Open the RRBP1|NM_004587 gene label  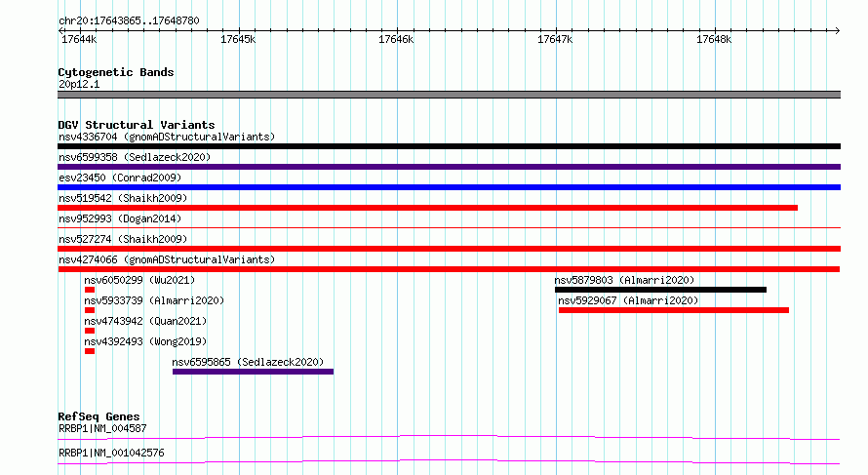(102, 428)
